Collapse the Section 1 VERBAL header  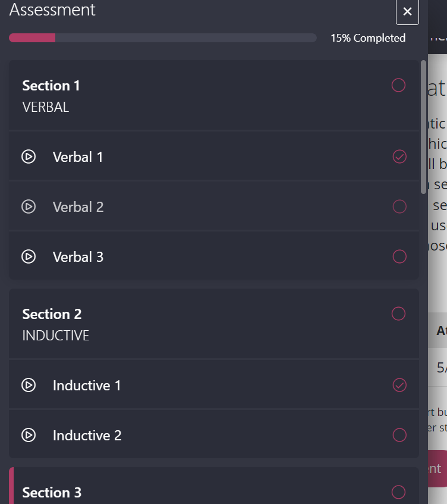[214, 95]
